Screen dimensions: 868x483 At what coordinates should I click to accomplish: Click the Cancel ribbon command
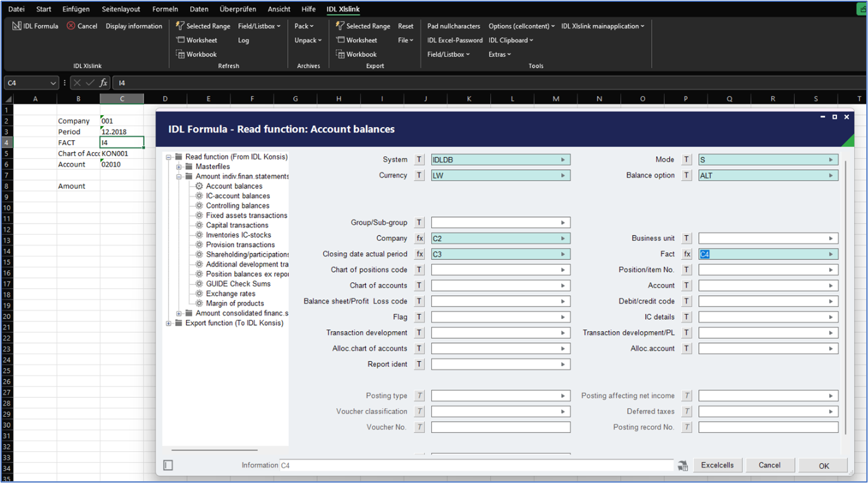pos(82,26)
